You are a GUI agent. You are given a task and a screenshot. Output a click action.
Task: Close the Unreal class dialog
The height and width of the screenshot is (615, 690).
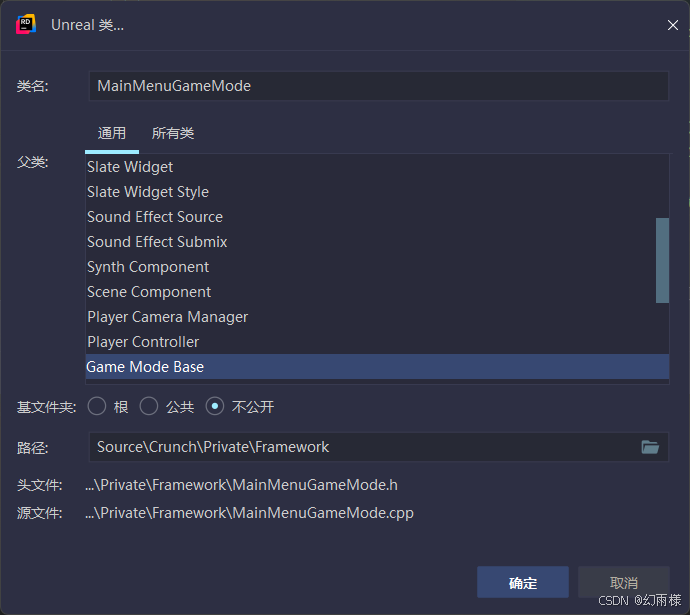click(x=672, y=25)
